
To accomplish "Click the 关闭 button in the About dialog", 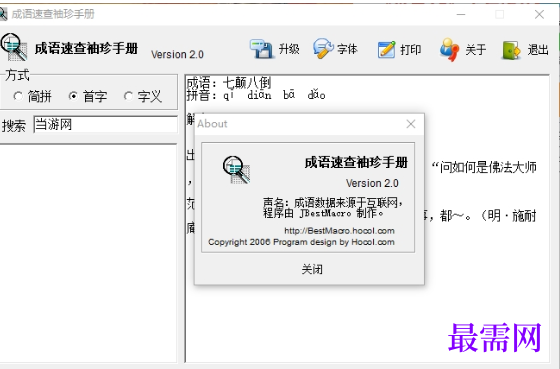I will 312,269.
